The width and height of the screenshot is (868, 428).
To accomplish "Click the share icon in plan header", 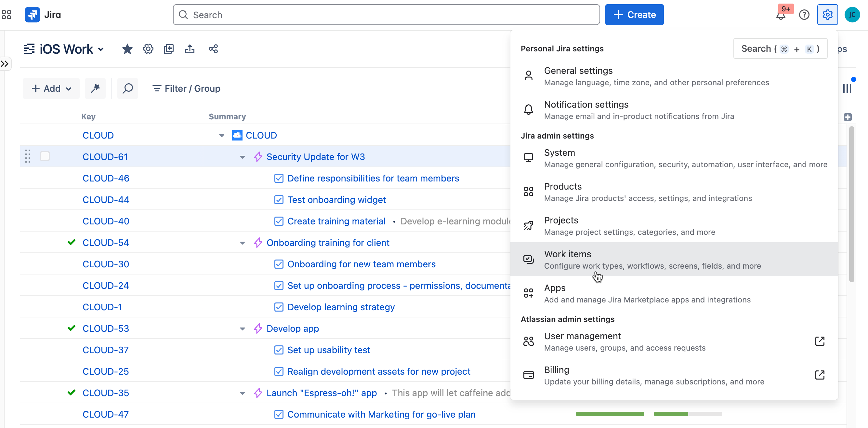I will tap(213, 49).
